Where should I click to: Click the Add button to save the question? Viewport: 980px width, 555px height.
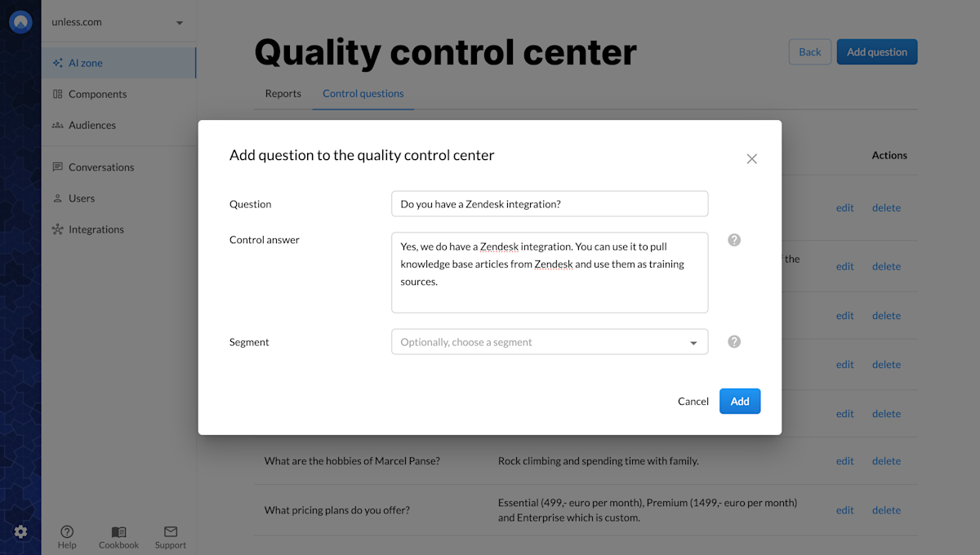739,401
